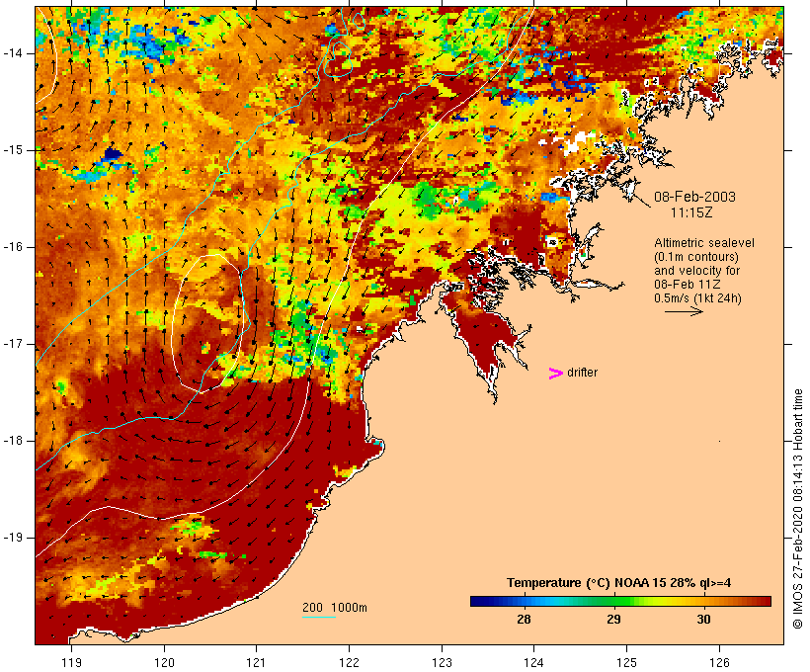This screenshot has width=810, height=672.
Task: Click the velocity scale reference arrow
Action: point(684,311)
